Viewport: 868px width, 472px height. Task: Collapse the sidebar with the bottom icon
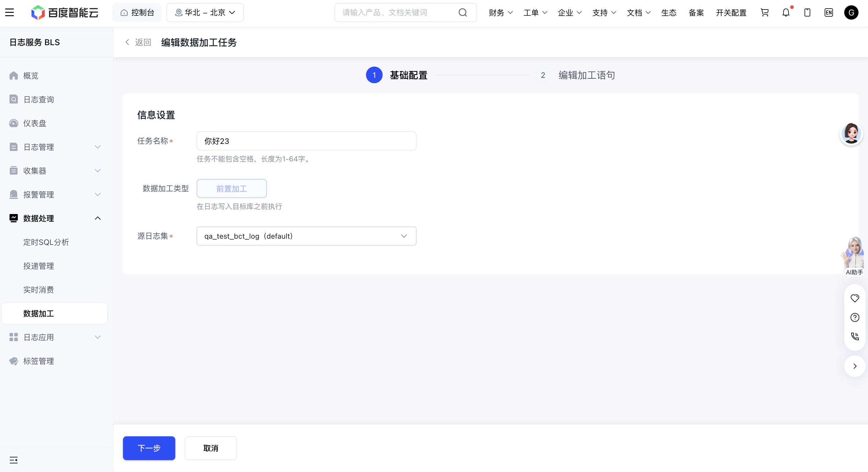[13, 460]
